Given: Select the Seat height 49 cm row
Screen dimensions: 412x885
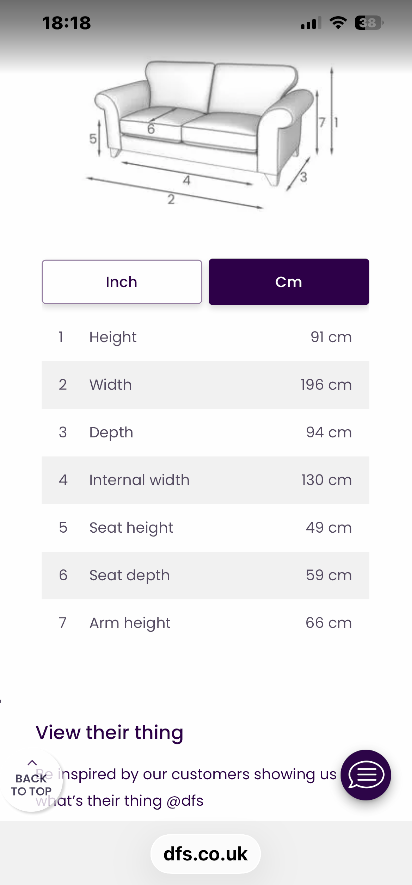Looking at the screenshot, I should (x=205, y=528).
